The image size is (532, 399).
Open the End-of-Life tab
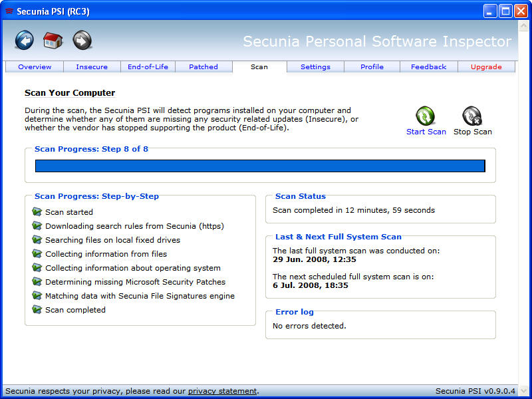pyautogui.click(x=148, y=66)
